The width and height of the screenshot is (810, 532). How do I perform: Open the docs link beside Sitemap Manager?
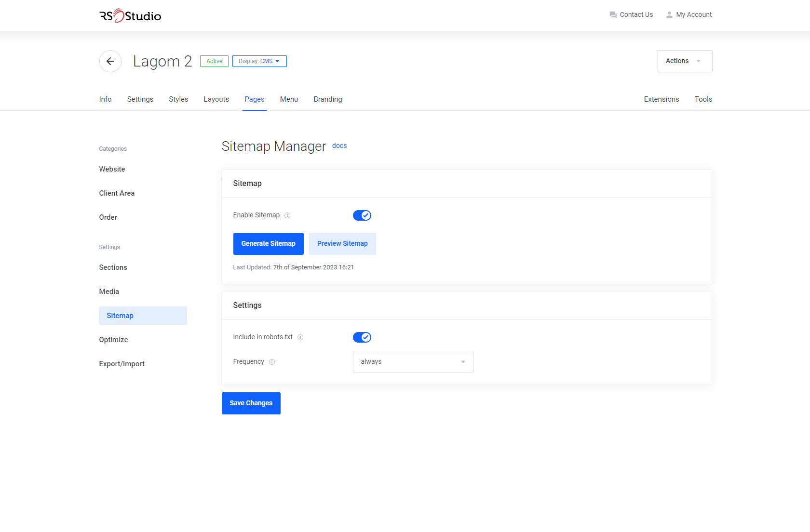click(339, 146)
